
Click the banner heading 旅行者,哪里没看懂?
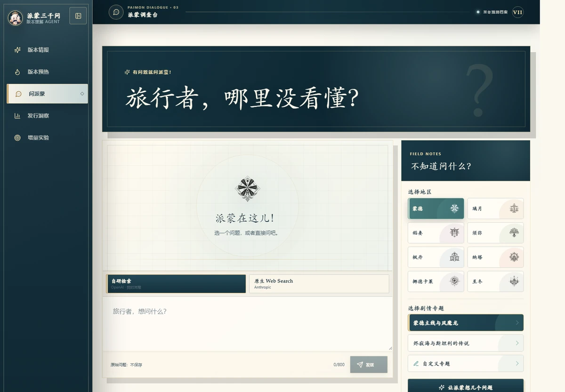click(x=242, y=98)
